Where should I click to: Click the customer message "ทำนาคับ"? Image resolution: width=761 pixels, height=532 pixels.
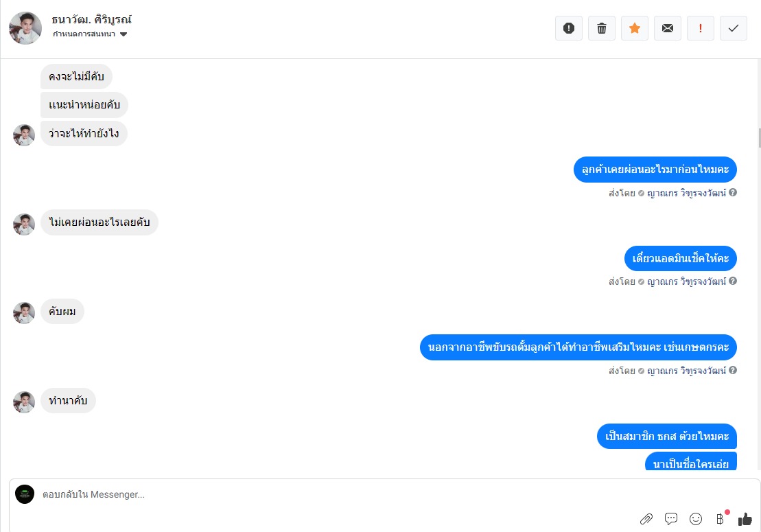(x=68, y=401)
